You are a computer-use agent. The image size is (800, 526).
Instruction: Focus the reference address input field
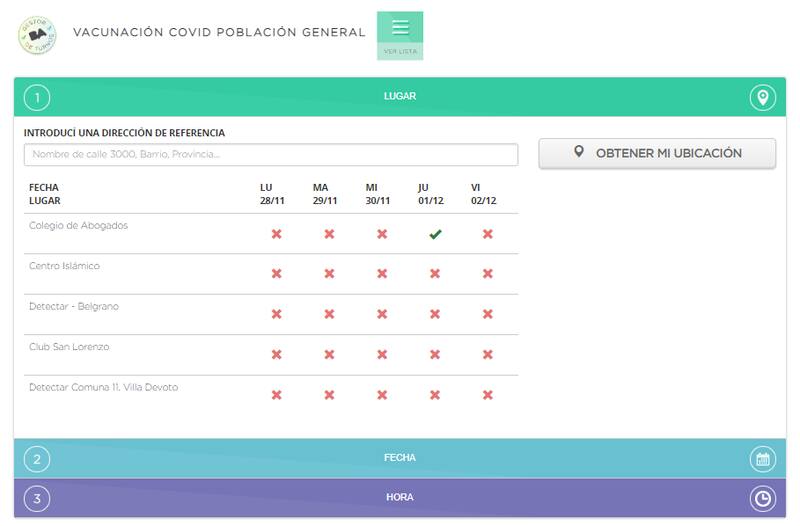271,155
